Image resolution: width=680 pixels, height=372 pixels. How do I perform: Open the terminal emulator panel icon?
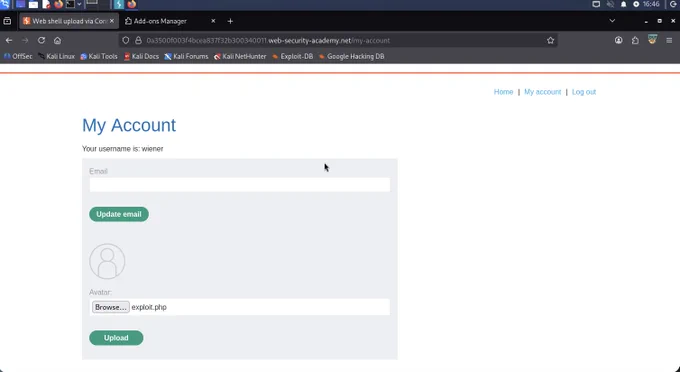tap(70, 4)
